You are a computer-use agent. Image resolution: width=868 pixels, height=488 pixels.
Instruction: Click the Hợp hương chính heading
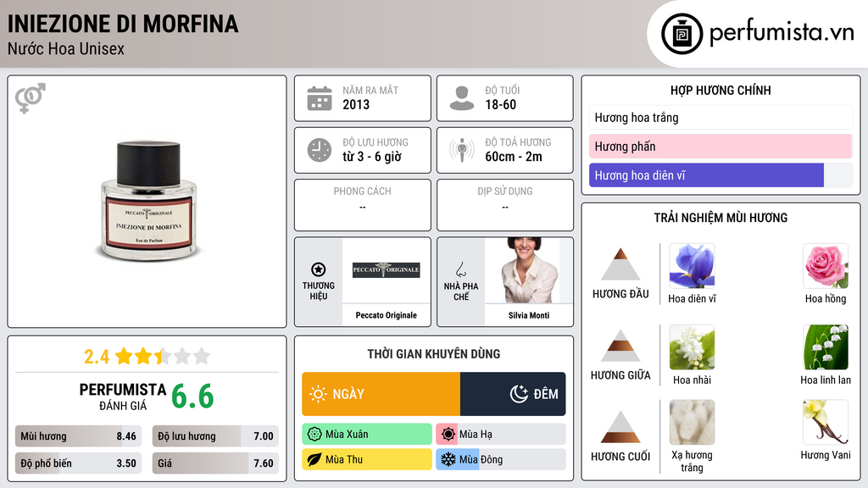721,90
